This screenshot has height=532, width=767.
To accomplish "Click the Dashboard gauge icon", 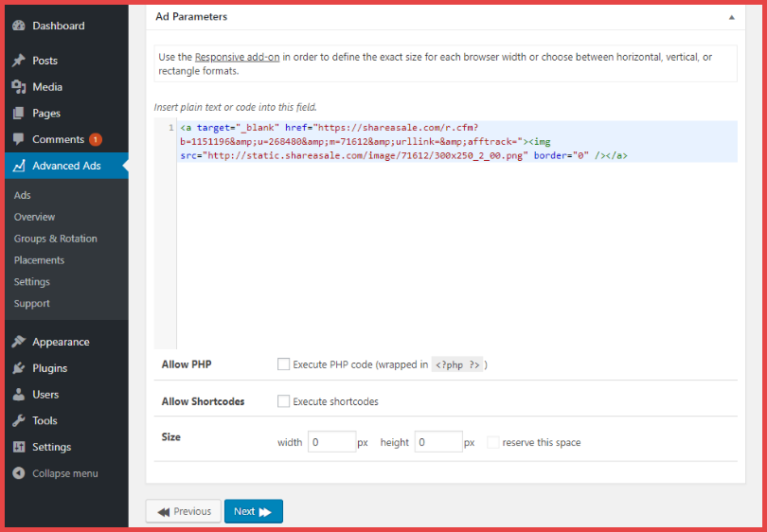I will pos(19,26).
